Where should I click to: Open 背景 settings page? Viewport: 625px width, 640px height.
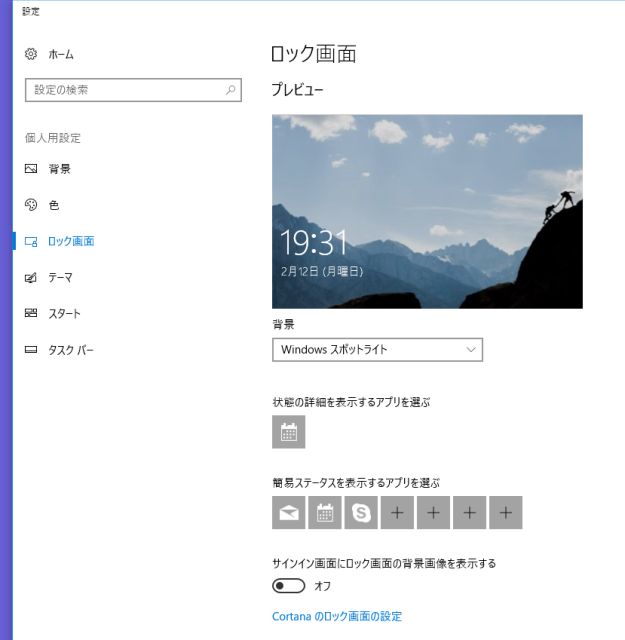tap(59, 169)
